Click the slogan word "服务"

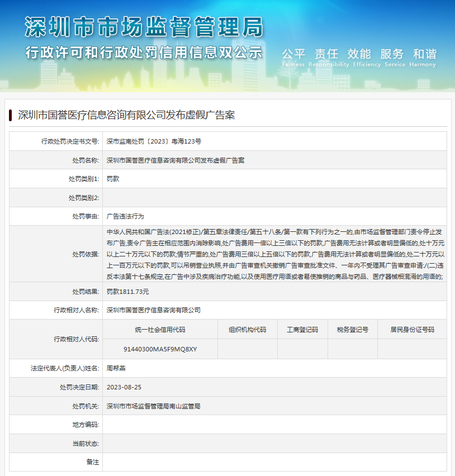pyautogui.click(x=392, y=54)
